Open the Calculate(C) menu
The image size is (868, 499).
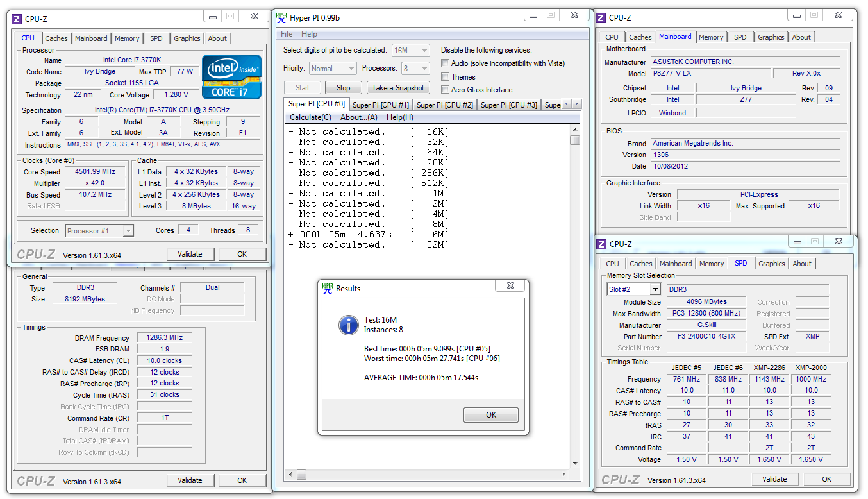310,117
